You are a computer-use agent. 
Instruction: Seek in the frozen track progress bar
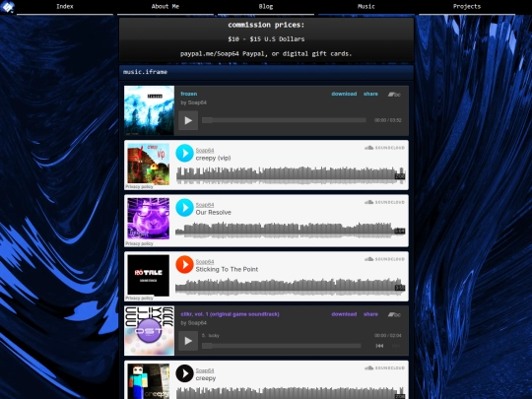[x=284, y=120]
